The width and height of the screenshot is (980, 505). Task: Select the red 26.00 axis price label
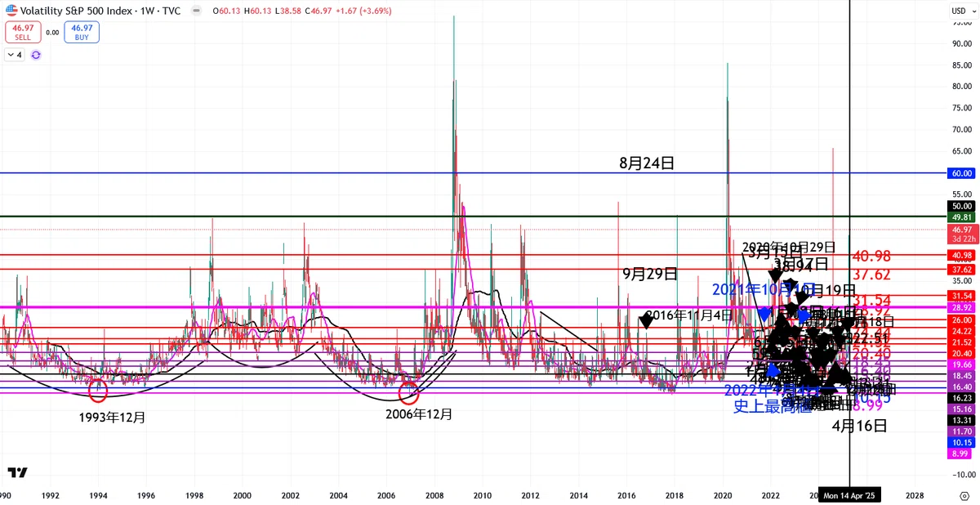tap(961, 320)
